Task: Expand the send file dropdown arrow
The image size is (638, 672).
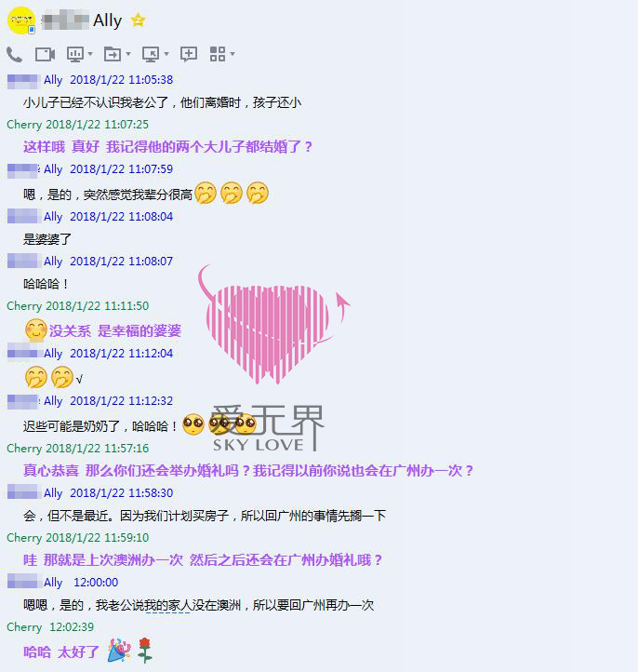Action: click(127, 54)
